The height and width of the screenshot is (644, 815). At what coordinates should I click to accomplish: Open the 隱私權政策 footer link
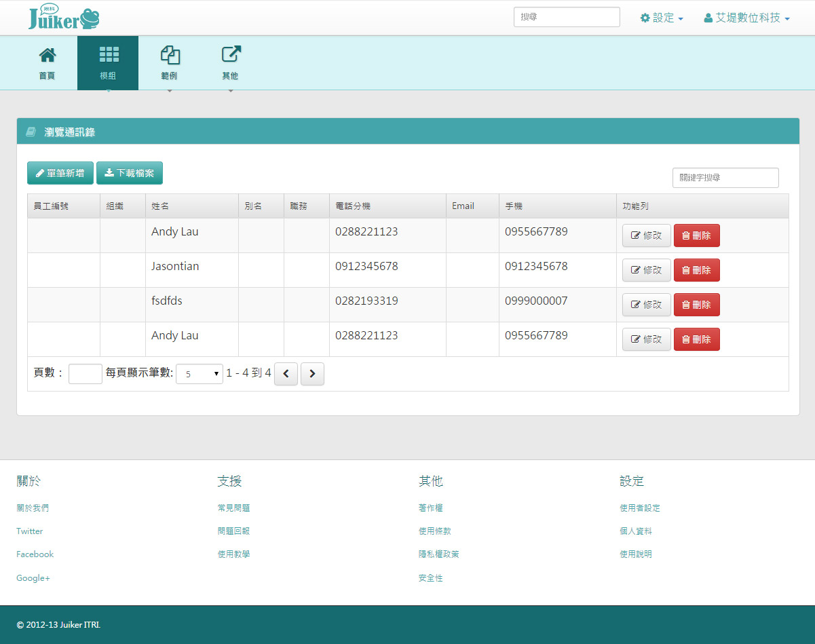tap(438, 554)
